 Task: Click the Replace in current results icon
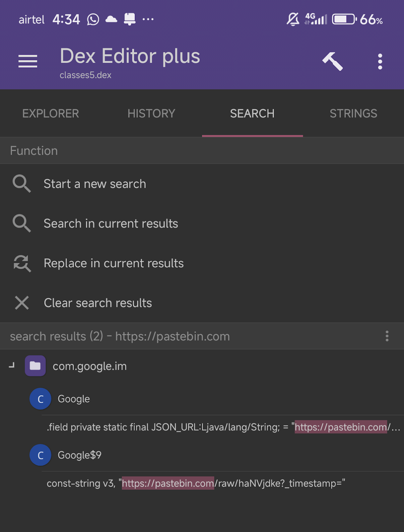(22, 263)
